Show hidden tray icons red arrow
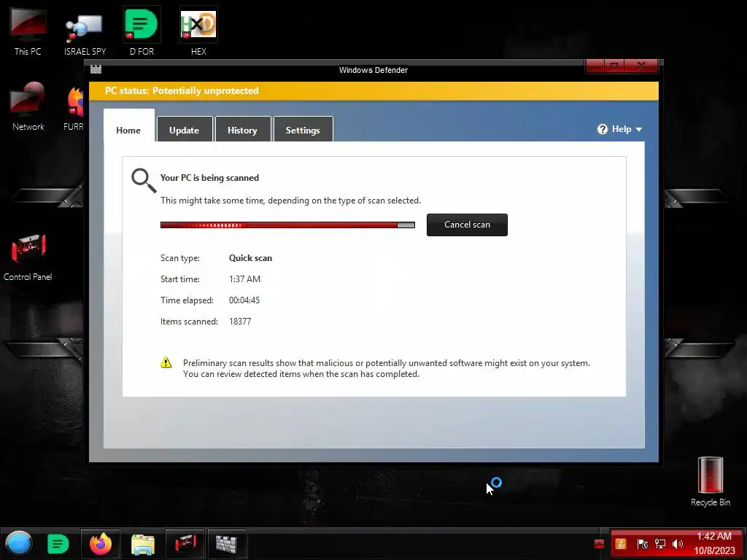 (600, 544)
